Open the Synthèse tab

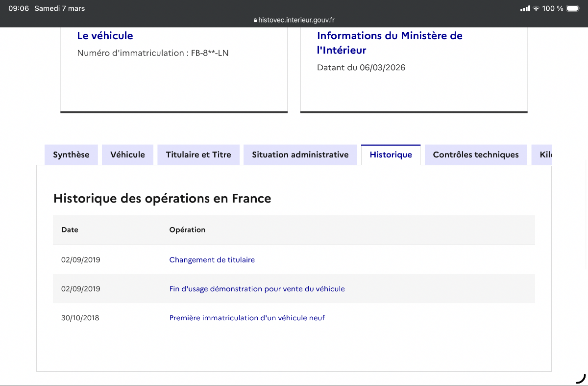click(71, 155)
